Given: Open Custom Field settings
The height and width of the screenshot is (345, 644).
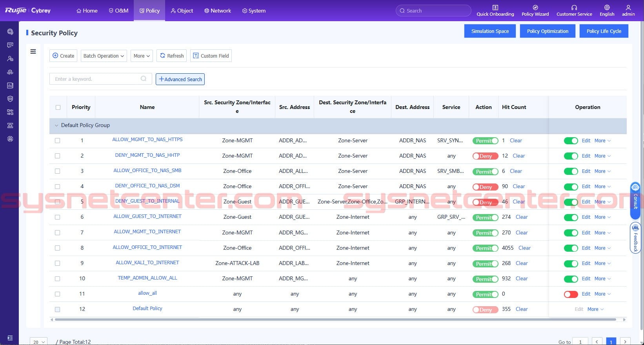Looking at the screenshot, I should 211,56.
